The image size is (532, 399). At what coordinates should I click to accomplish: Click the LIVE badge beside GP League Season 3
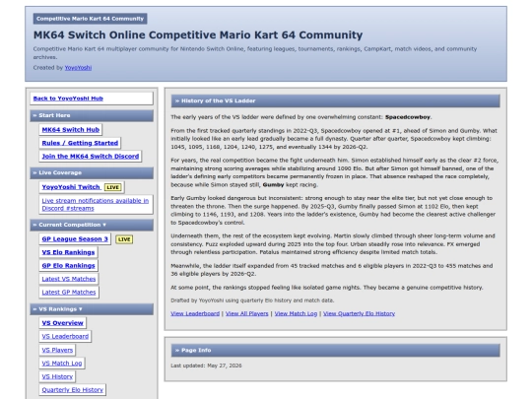[x=124, y=239]
